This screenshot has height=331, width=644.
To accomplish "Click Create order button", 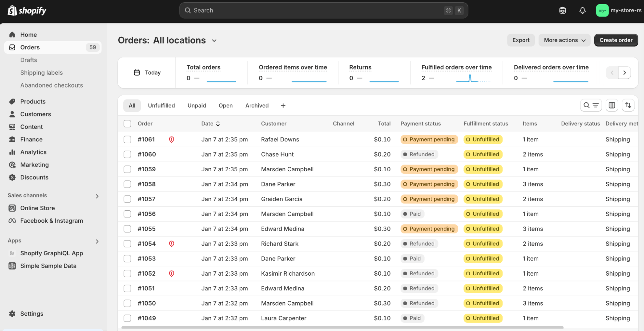I will coord(616,40).
